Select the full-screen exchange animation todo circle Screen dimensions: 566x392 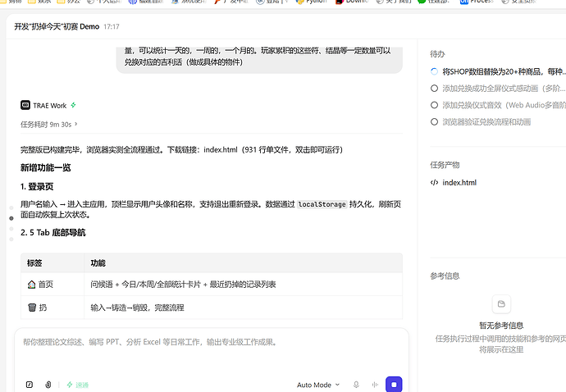click(x=434, y=89)
